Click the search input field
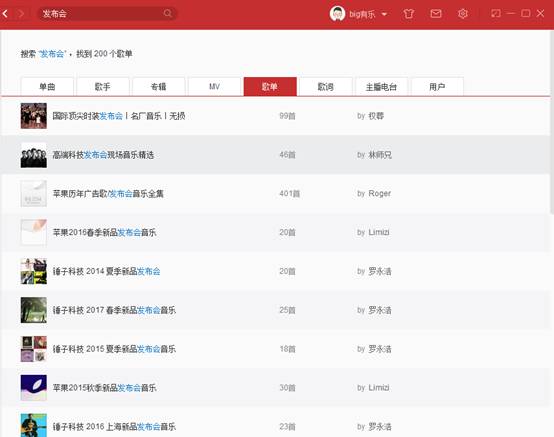554x437 pixels. coord(101,14)
